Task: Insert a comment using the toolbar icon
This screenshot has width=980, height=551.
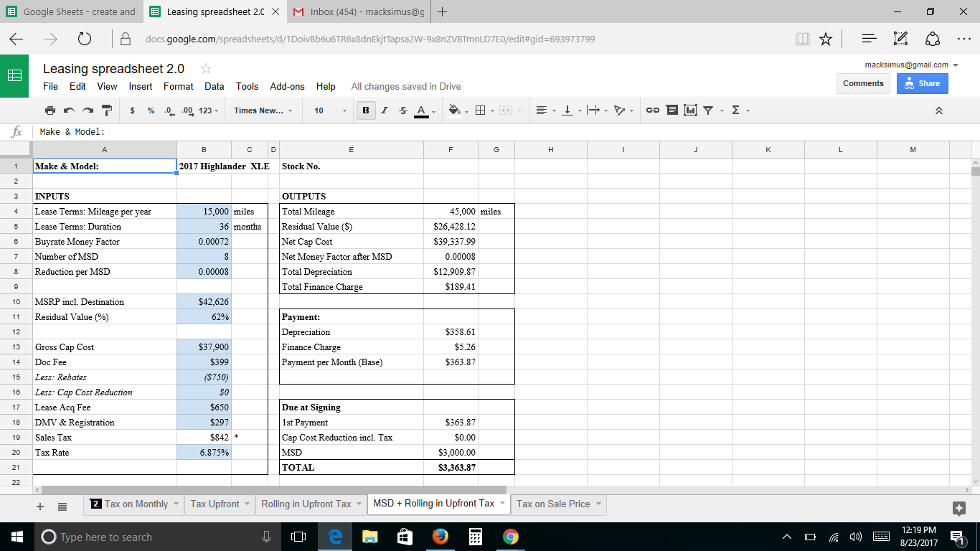Action: point(672,110)
